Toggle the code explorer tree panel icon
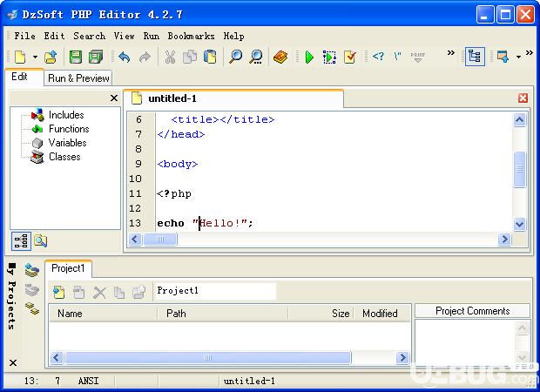 coord(475,57)
